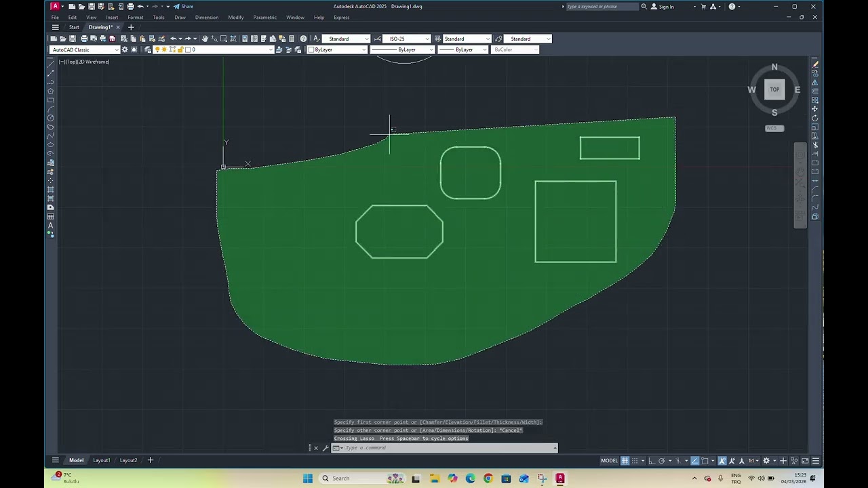Viewport: 868px width, 488px height.
Task: Click the Move tool in Modify toolbar
Action: tap(815, 108)
